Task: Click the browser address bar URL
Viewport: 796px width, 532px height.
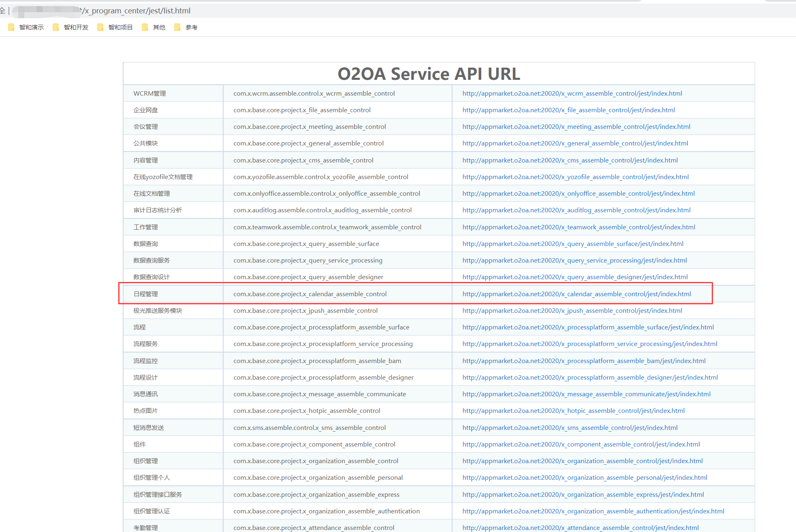Action: [136, 11]
